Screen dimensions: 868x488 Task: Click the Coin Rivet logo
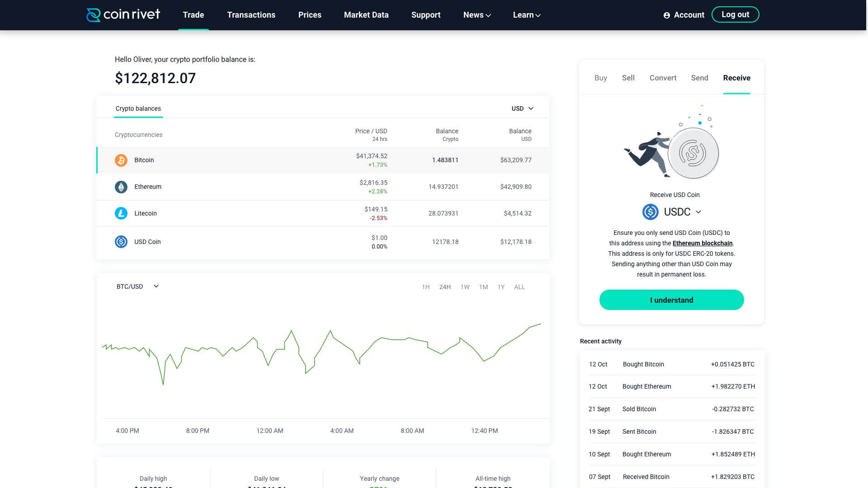pos(123,15)
